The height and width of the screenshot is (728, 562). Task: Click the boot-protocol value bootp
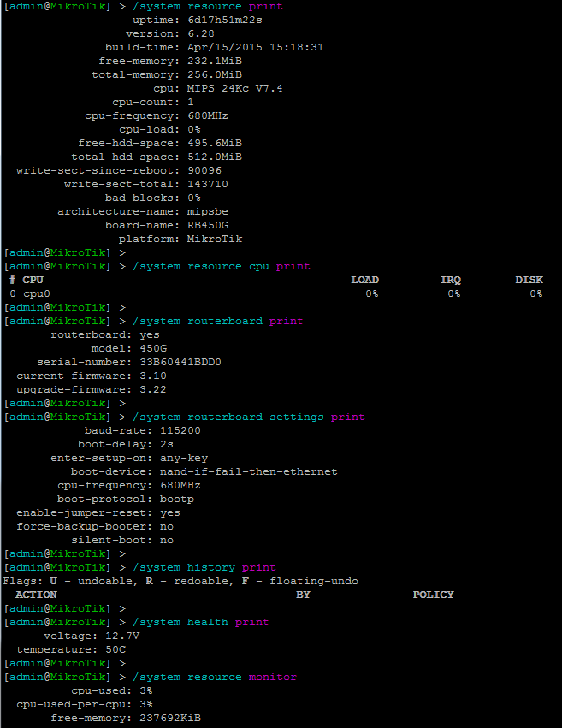(x=177, y=499)
